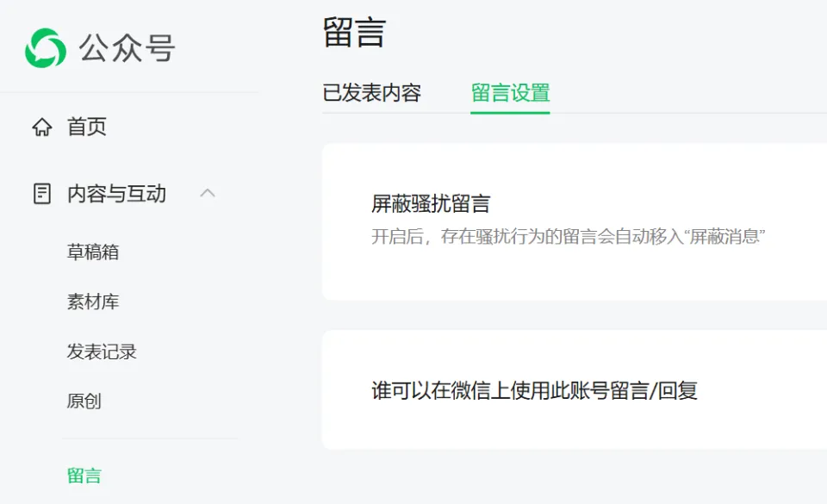Click the description starting with 开启后
The height and width of the screenshot is (504, 827).
coord(568,236)
